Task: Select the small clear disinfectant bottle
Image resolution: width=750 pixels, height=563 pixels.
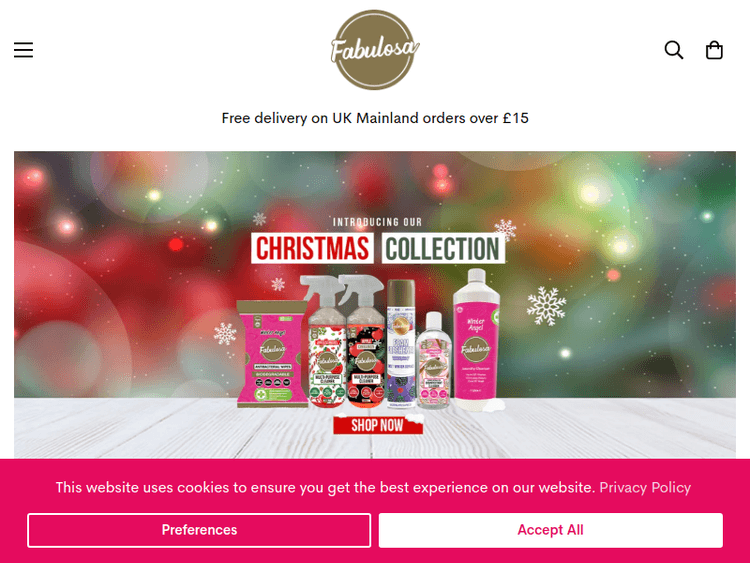Action: click(x=433, y=360)
